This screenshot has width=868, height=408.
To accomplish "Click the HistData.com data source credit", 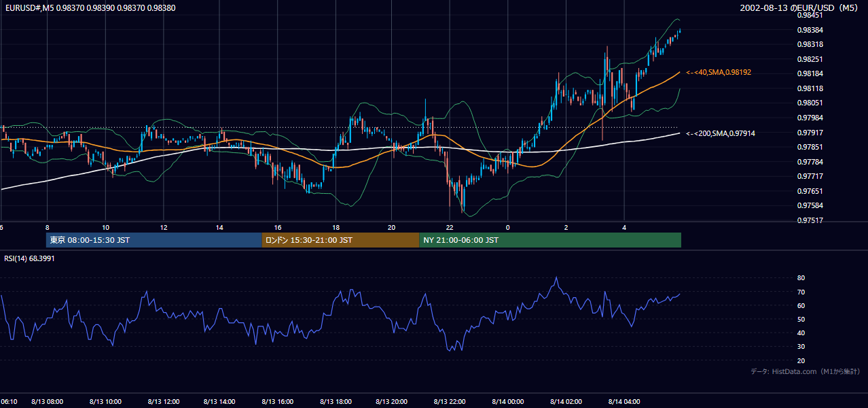I will (x=806, y=371).
